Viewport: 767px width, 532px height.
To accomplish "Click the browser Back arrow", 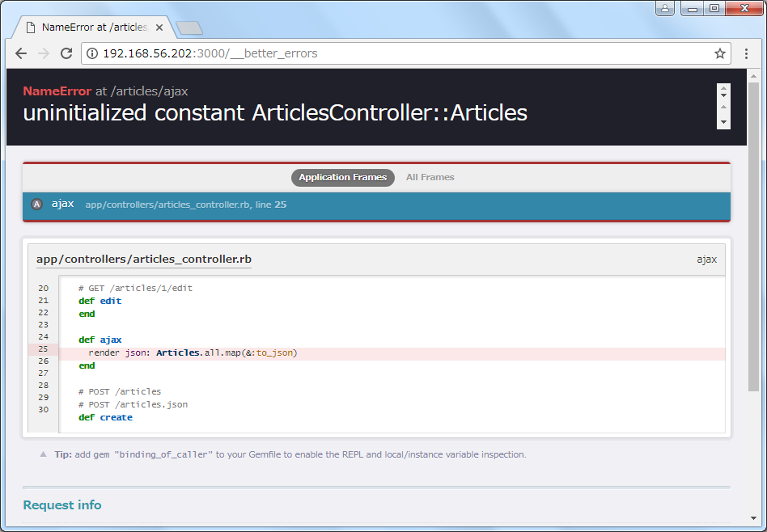I will (x=21, y=53).
